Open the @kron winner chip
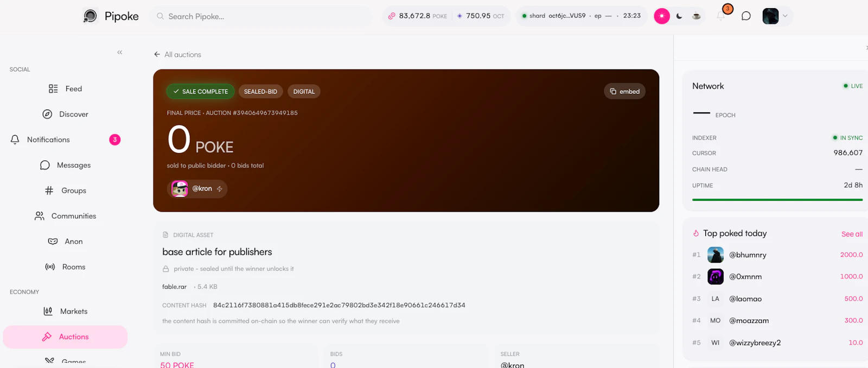 197,189
